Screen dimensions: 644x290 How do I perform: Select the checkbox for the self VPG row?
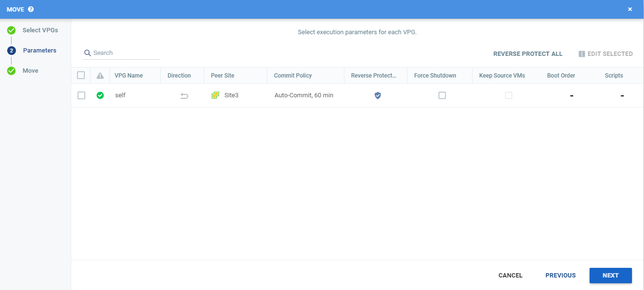click(x=81, y=95)
